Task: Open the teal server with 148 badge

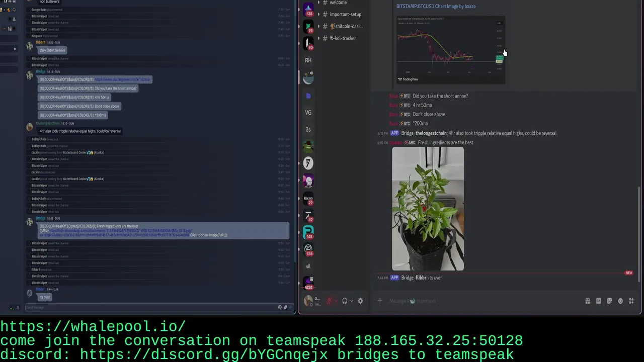Action: pos(308,232)
